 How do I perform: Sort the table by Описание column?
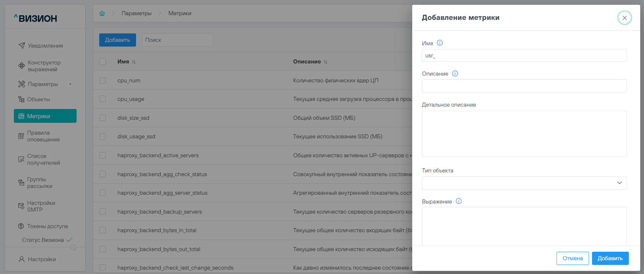point(325,62)
